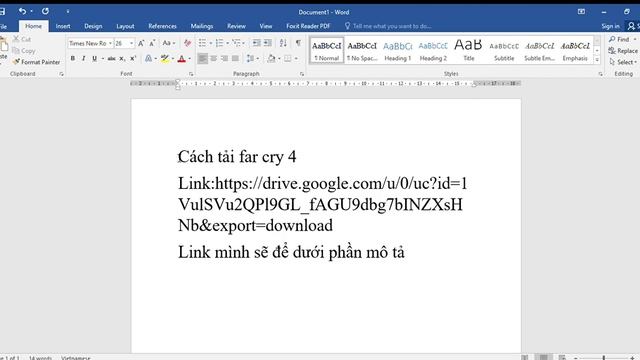The width and height of the screenshot is (640, 360).
Task: Apply the Heading 2 style
Action: point(433,51)
